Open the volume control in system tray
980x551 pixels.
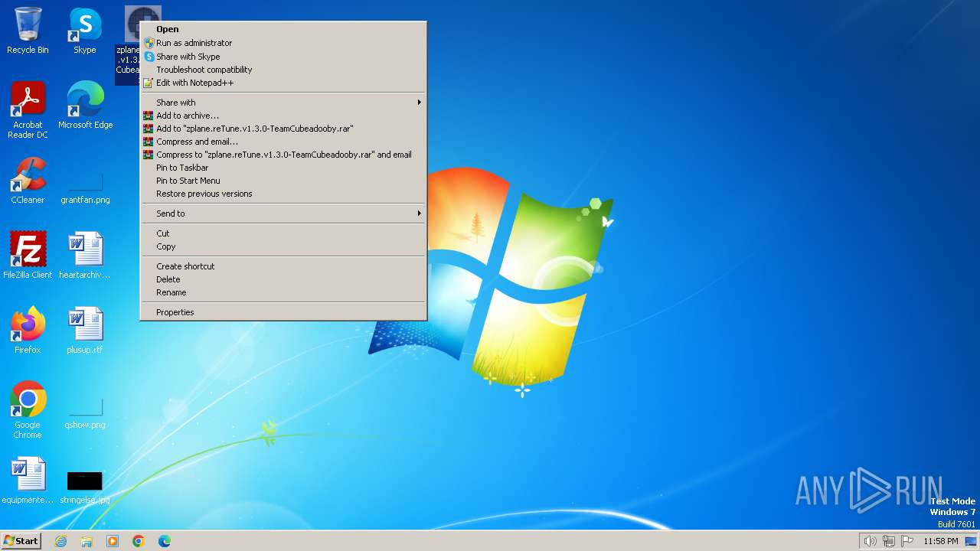click(x=870, y=541)
